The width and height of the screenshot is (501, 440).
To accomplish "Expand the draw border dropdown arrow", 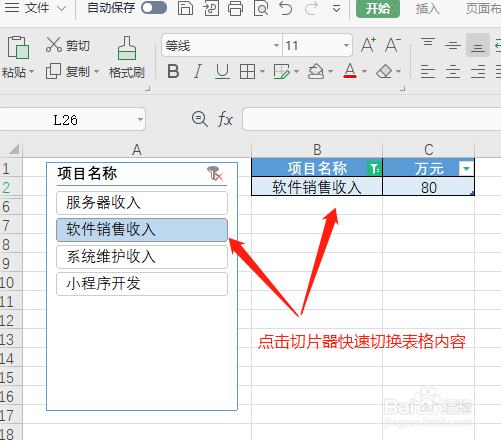I will click(x=297, y=71).
